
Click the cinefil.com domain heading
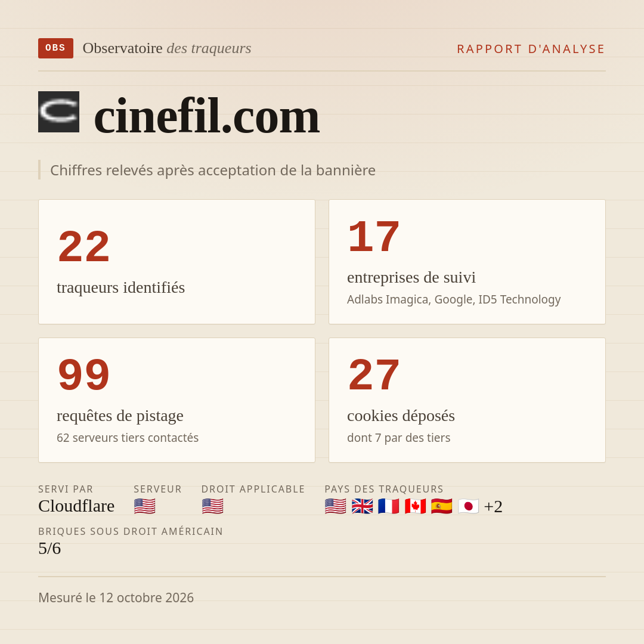(206, 116)
